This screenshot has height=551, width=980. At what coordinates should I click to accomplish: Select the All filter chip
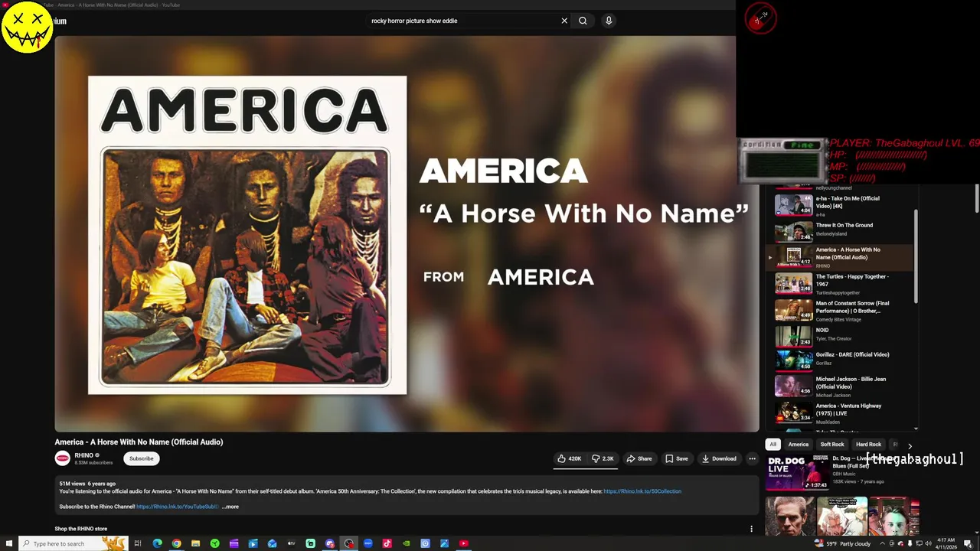[x=773, y=444]
